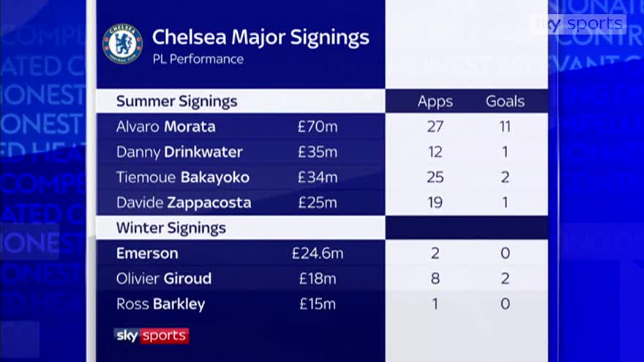Select the Danny Drinkwater name
This screenshot has height=362, width=644.
tap(179, 152)
